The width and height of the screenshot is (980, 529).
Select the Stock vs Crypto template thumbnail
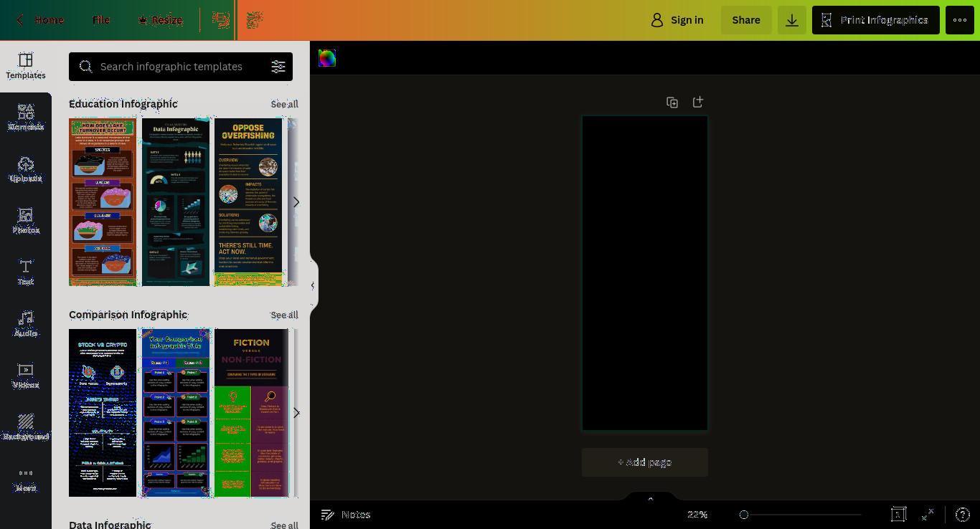[103, 413]
